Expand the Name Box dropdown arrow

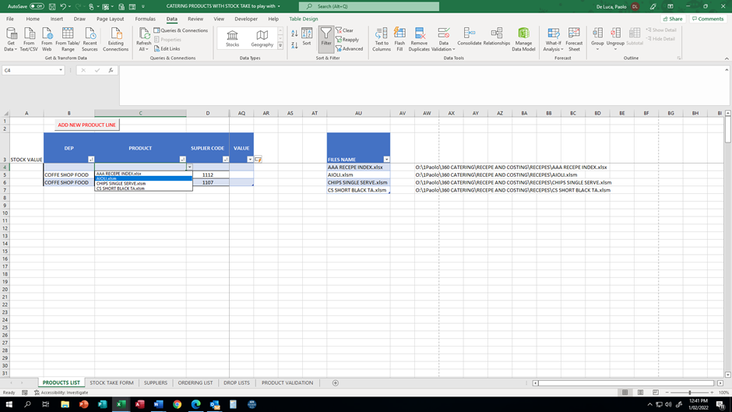coord(61,70)
